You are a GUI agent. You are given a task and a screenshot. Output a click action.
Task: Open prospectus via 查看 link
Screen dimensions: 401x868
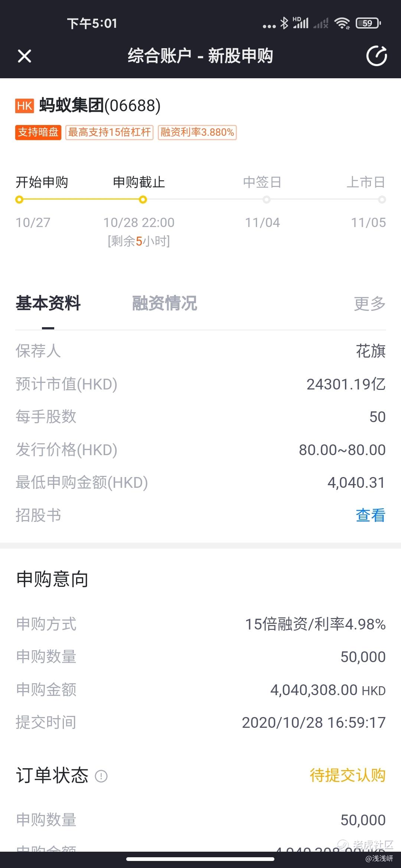click(371, 515)
